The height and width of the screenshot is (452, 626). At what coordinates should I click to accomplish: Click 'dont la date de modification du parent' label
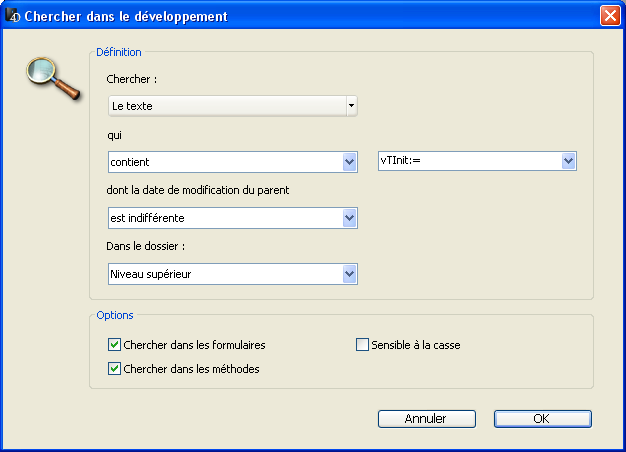198,190
